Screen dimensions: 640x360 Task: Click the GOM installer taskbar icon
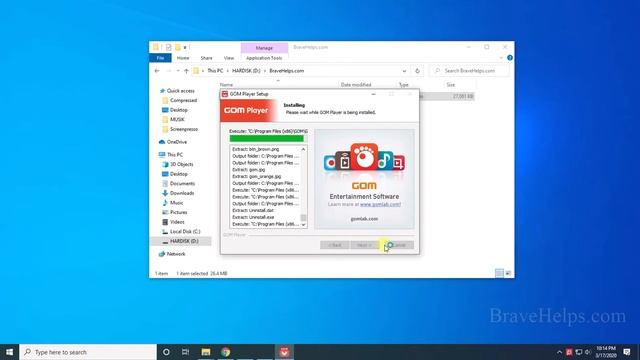point(284,352)
